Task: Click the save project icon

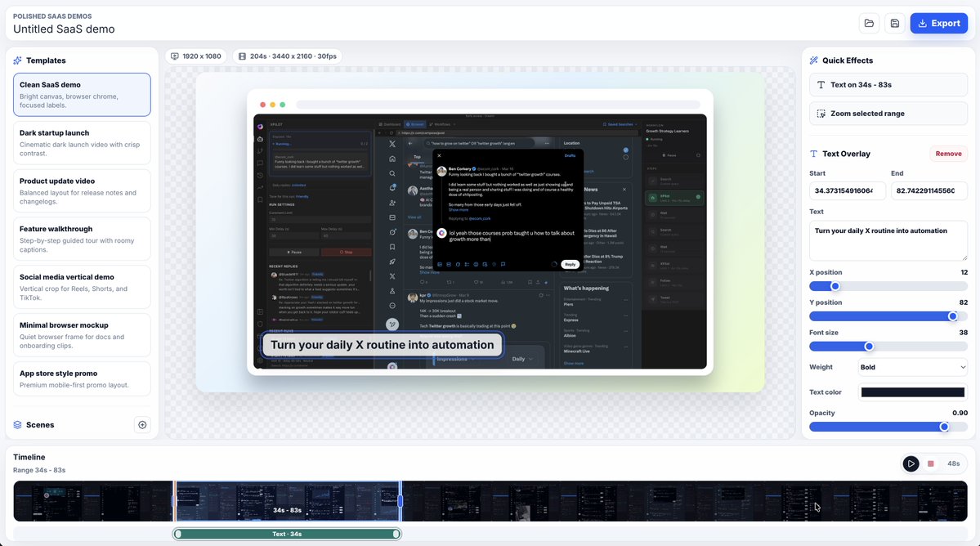Action: click(895, 23)
